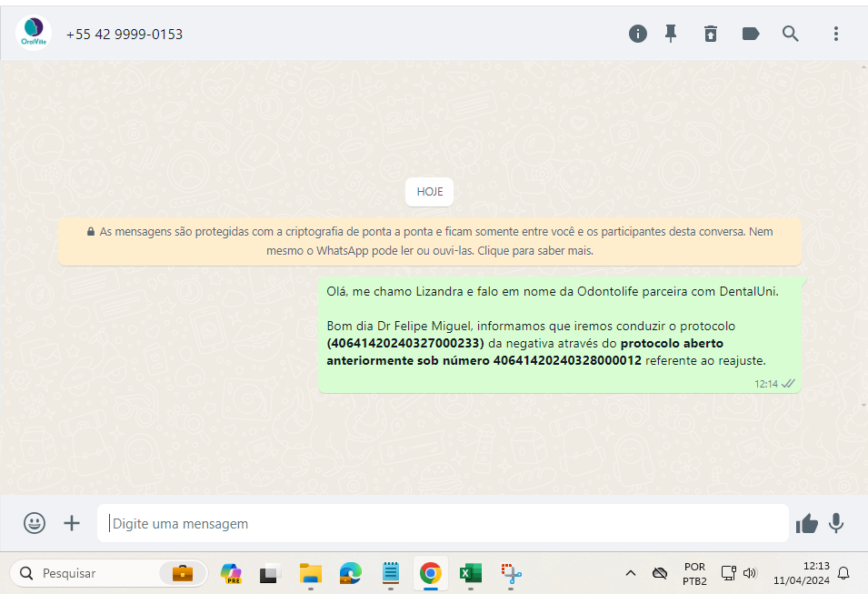Start recording a voice message
This screenshot has width=868, height=594.
point(836,523)
